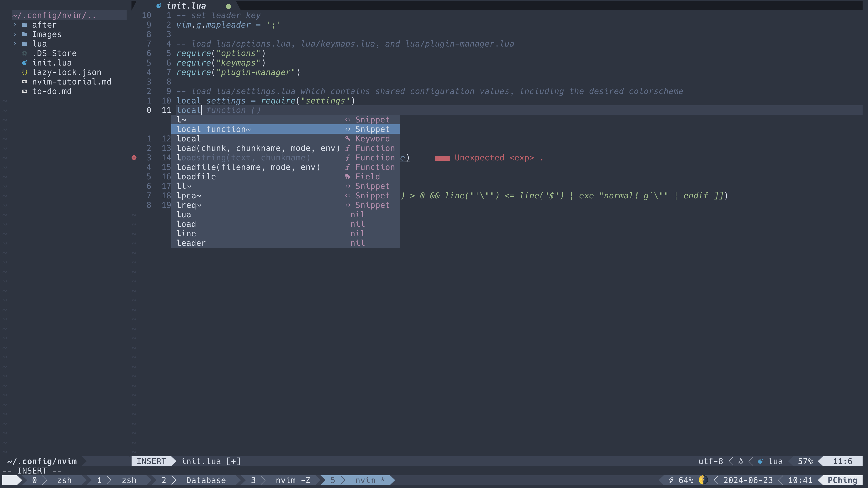Click the modified dot on init.lua tab
The height and width of the screenshot is (488, 868).
point(229,6)
